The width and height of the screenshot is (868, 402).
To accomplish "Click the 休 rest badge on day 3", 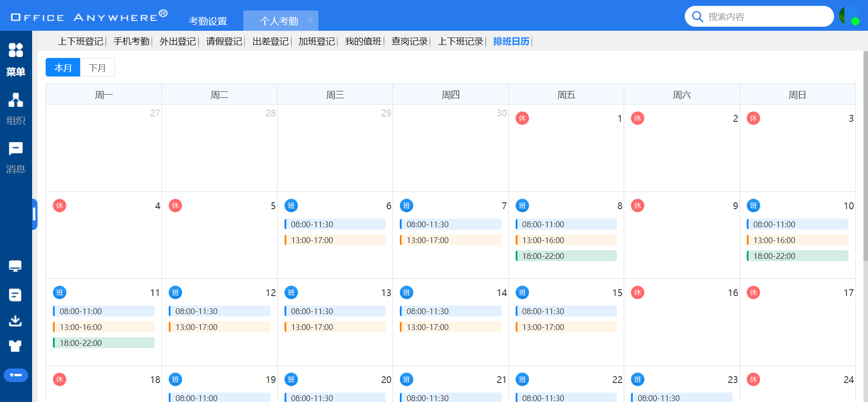I will (754, 119).
